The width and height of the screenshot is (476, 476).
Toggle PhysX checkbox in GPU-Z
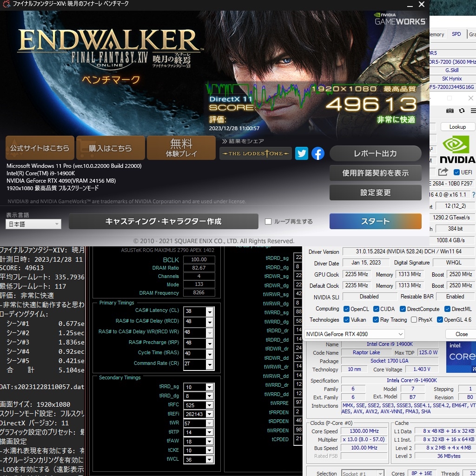[413, 320]
